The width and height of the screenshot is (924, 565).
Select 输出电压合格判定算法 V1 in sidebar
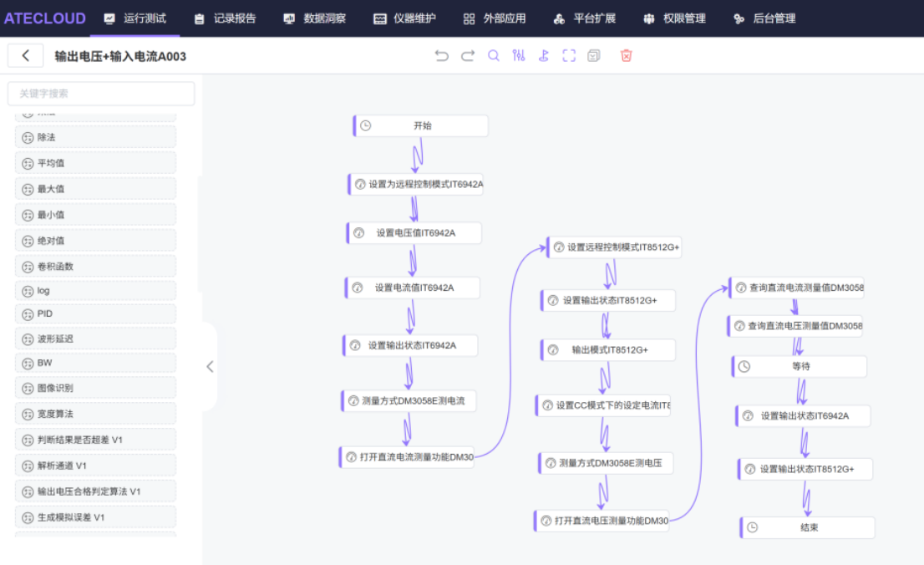(95, 492)
